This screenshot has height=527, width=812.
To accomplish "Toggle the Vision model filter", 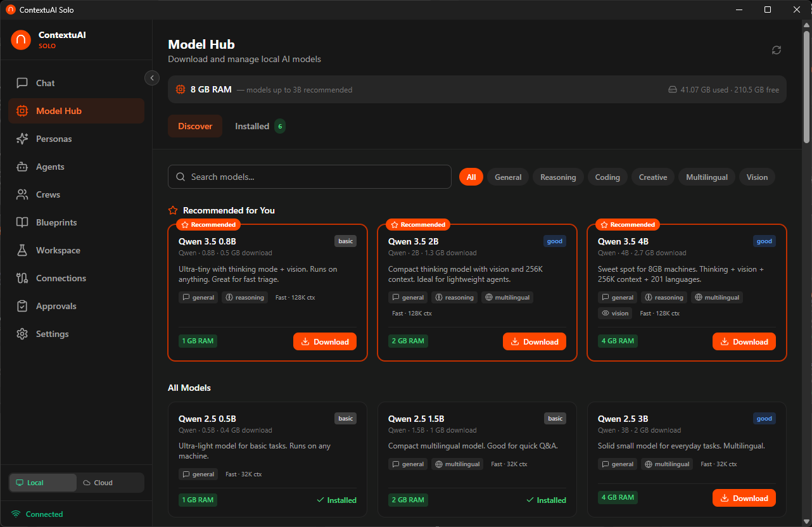I will click(757, 177).
